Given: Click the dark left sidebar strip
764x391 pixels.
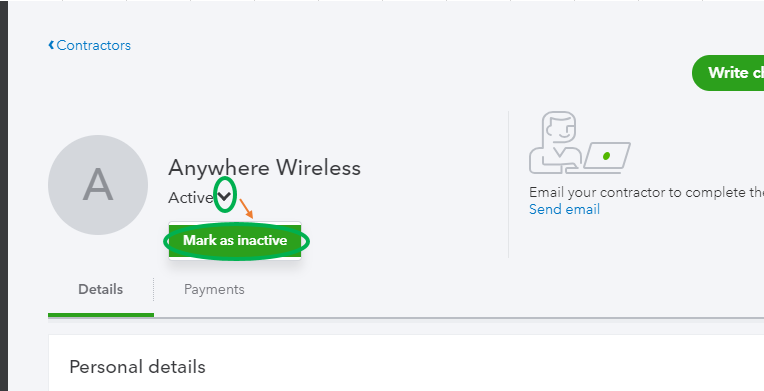Looking at the screenshot, I should [x=4, y=196].
